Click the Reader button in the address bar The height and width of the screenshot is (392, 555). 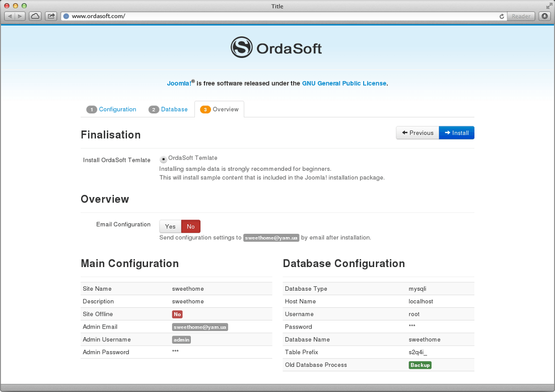(521, 16)
